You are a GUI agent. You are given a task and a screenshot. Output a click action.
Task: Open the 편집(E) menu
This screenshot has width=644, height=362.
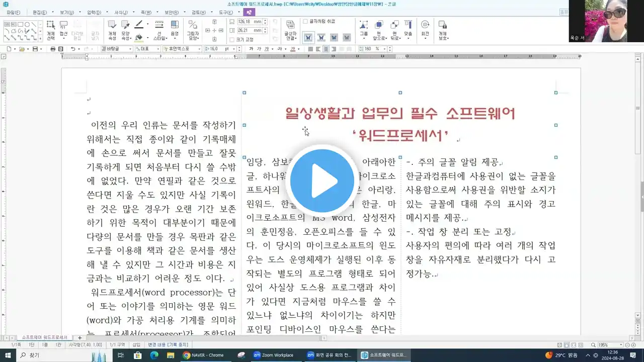(x=39, y=12)
